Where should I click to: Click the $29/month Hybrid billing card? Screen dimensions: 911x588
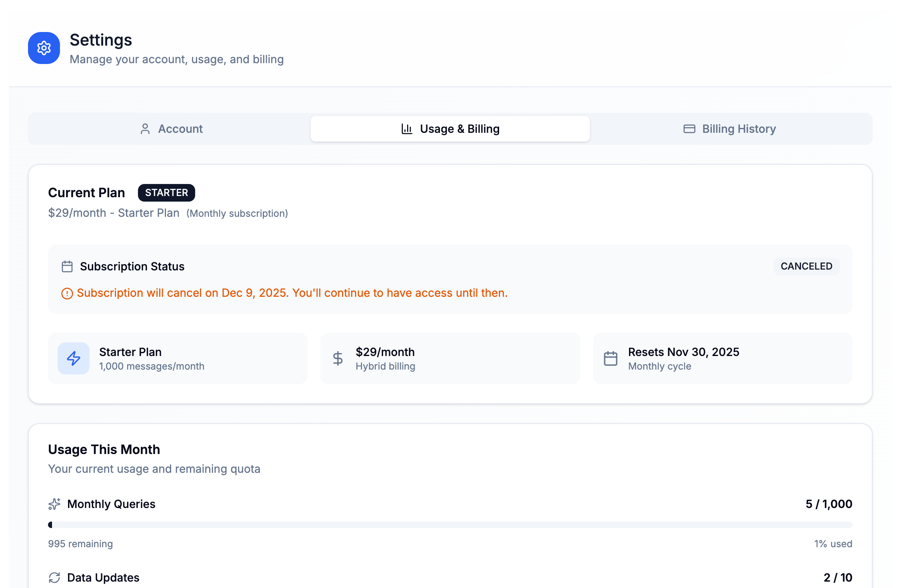(450, 358)
